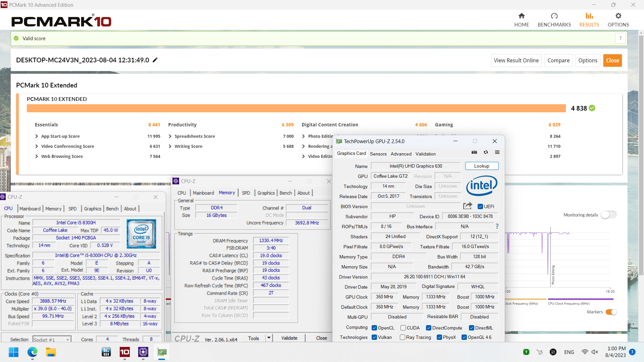The width and height of the screenshot is (644, 362).
Task: Open the Options gear in PCMark
Action: point(618,16)
